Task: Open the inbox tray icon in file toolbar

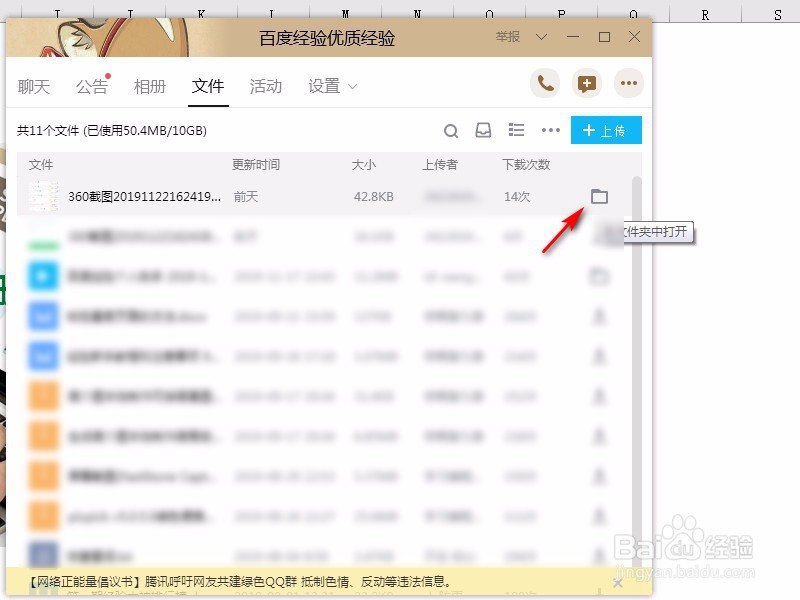Action: coord(483,131)
